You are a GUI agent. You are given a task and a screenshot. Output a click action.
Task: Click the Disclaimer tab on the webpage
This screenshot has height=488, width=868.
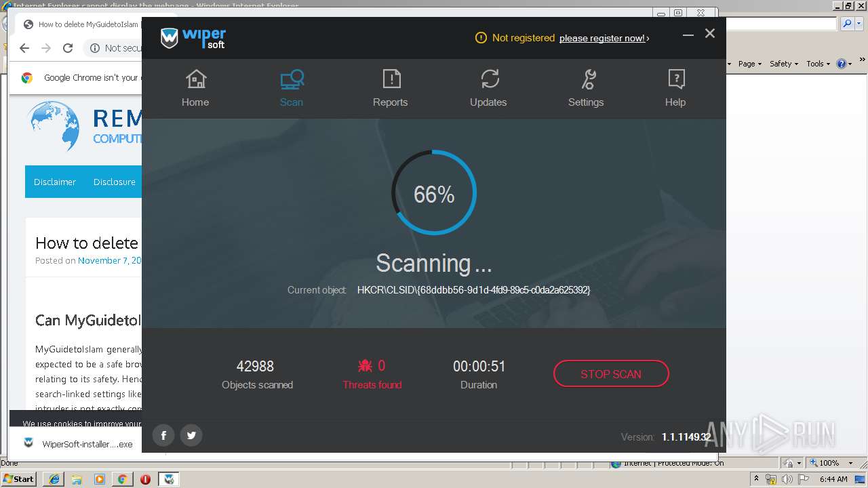click(55, 182)
